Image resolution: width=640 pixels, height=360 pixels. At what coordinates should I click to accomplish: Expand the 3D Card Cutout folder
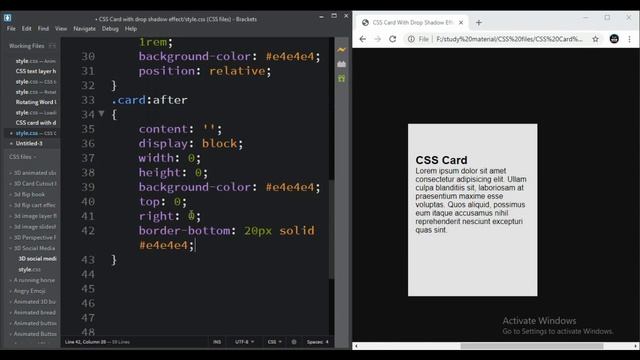tap(33, 184)
